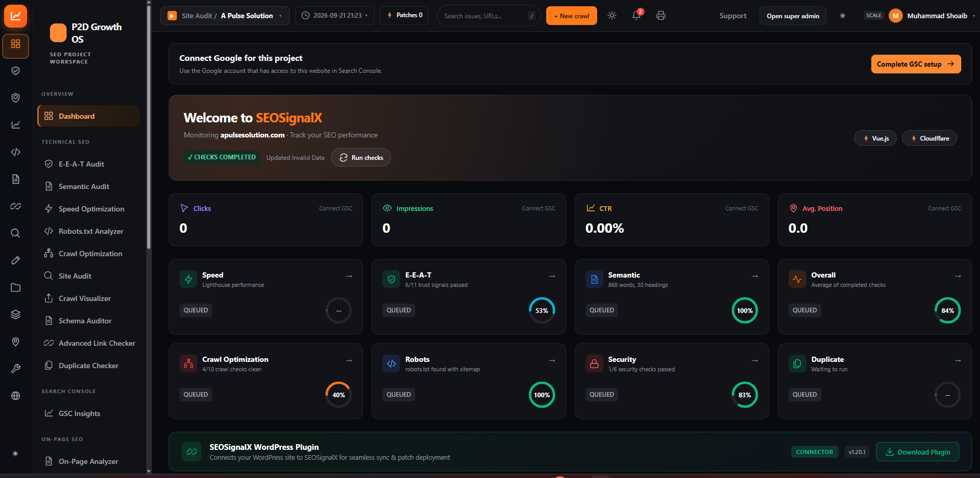Click the New crawl button
Screen dimensions: 980x478
click(571, 16)
